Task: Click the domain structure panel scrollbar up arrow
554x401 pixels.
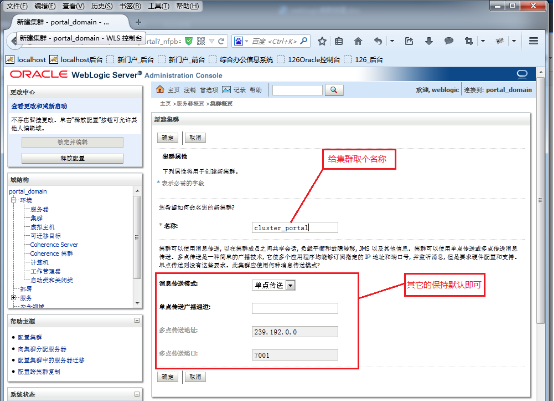Action: [x=137, y=191]
